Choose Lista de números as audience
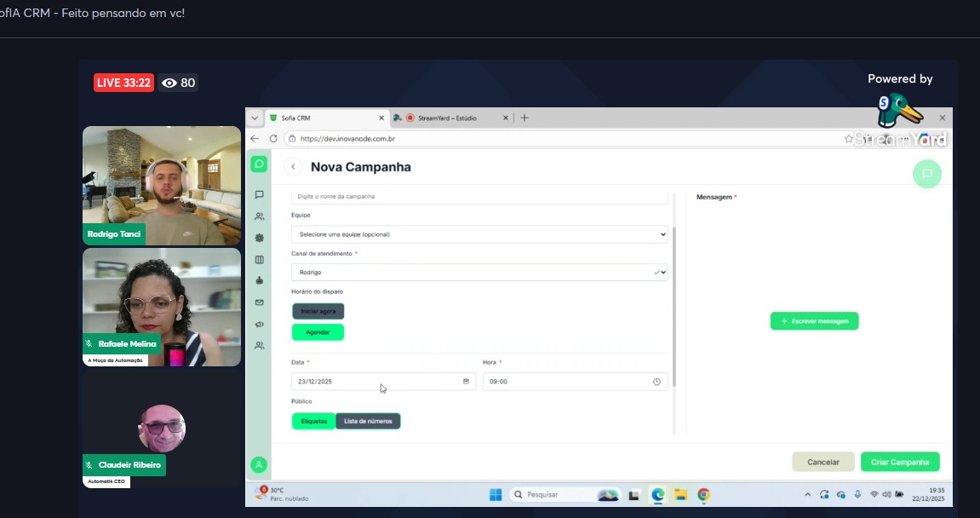This screenshot has width=980, height=518. point(368,421)
